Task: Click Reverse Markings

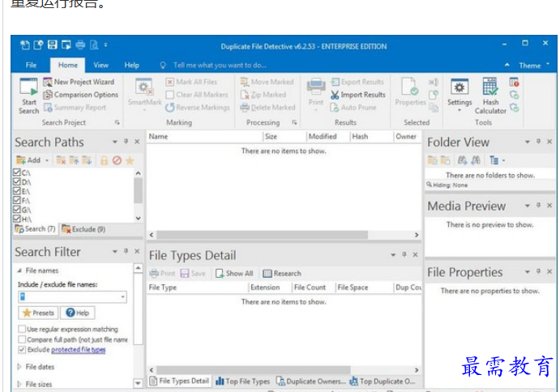Action: [x=198, y=107]
